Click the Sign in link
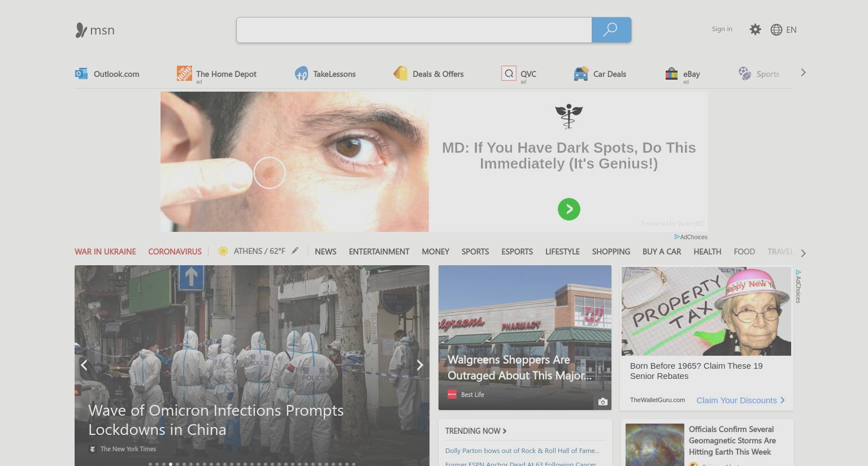868x466 pixels. point(722,29)
